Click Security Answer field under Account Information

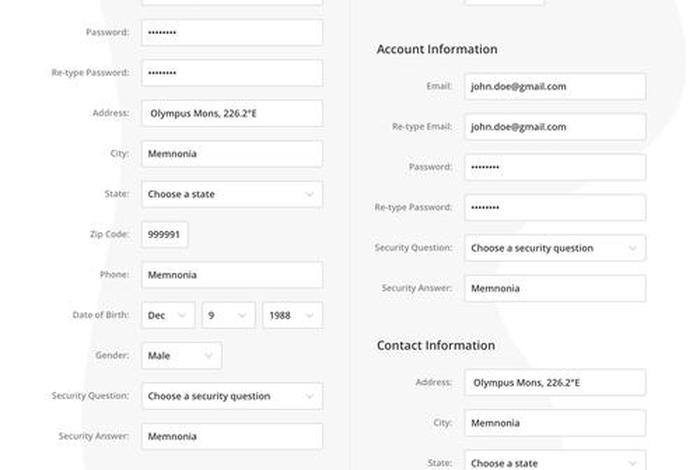coord(555,288)
